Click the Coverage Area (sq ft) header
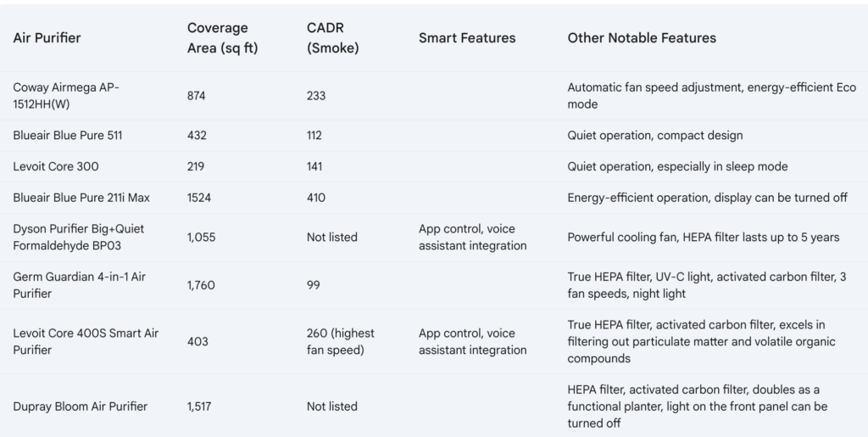Viewport: 868px width, 437px height. point(222,38)
